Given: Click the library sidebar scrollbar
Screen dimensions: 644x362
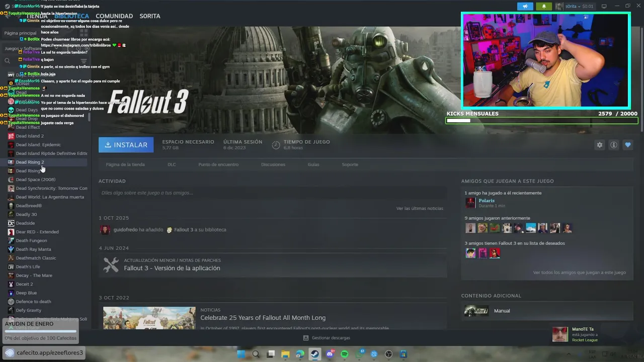Looking at the screenshot, I should (89, 117).
